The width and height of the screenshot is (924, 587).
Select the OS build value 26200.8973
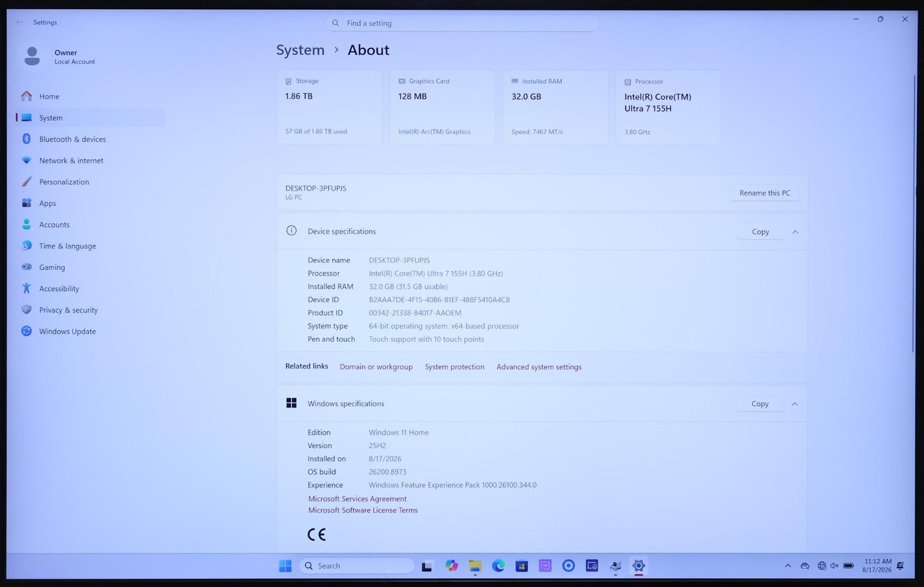click(388, 472)
